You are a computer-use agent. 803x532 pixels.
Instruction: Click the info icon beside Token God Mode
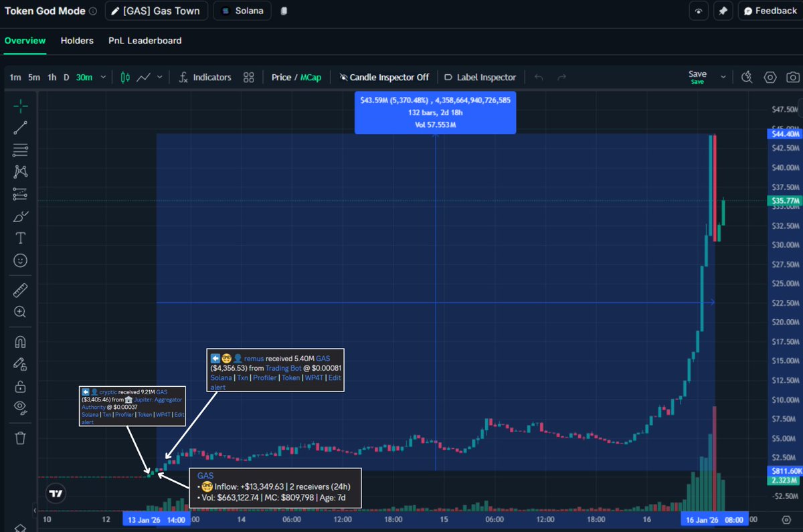(92, 11)
